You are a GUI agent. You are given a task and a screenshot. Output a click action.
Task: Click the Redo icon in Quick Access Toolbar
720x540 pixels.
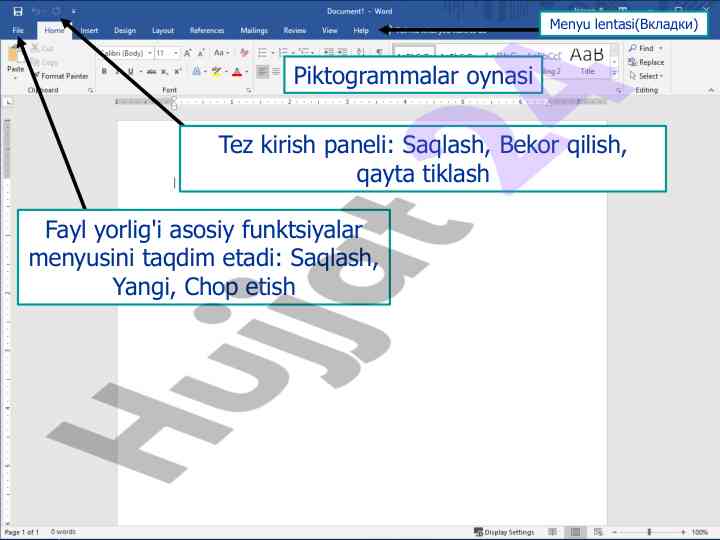[x=56, y=11]
